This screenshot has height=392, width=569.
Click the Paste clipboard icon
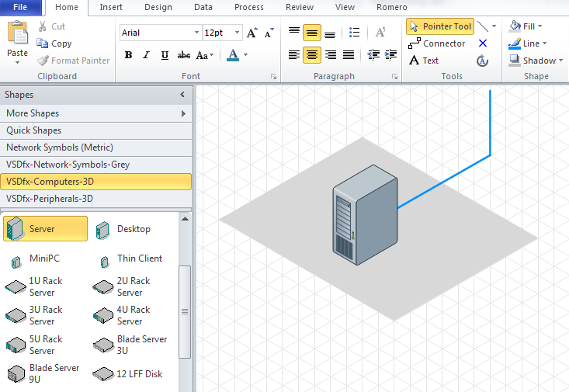point(17,38)
